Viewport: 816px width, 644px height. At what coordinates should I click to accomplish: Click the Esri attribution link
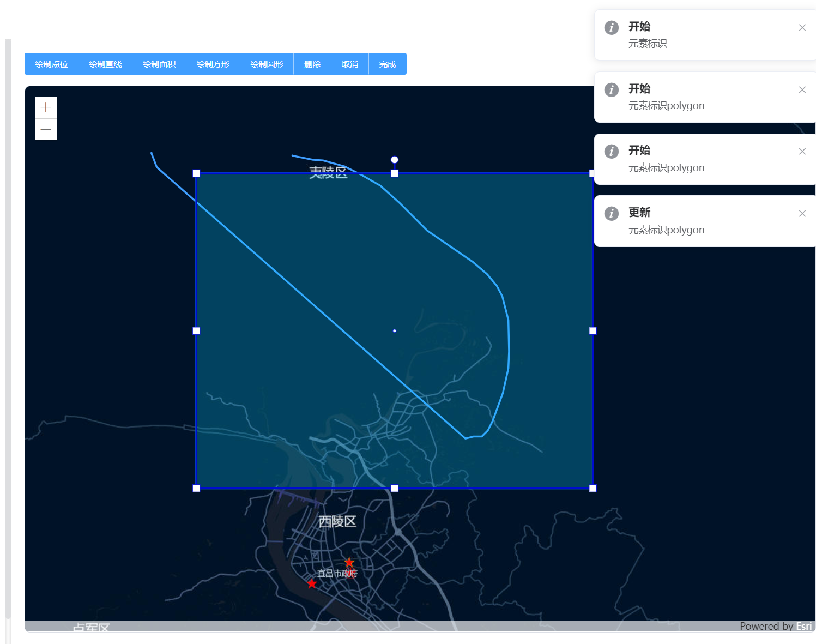[x=804, y=626]
